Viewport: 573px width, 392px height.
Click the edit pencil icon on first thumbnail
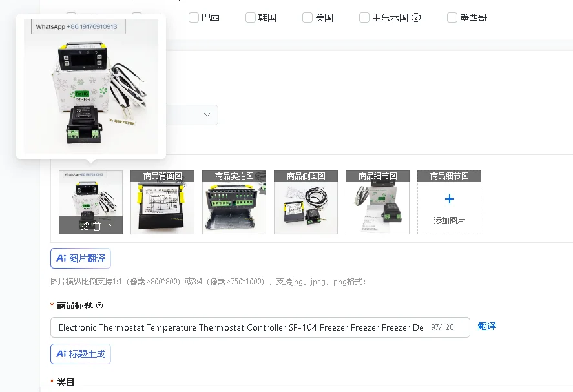pyautogui.click(x=85, y=226)
